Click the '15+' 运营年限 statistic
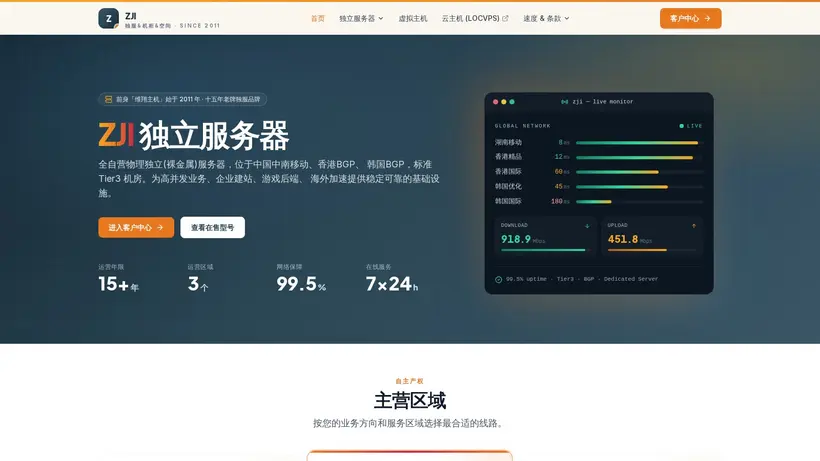820x461 pixels. [x=113, y=284]
